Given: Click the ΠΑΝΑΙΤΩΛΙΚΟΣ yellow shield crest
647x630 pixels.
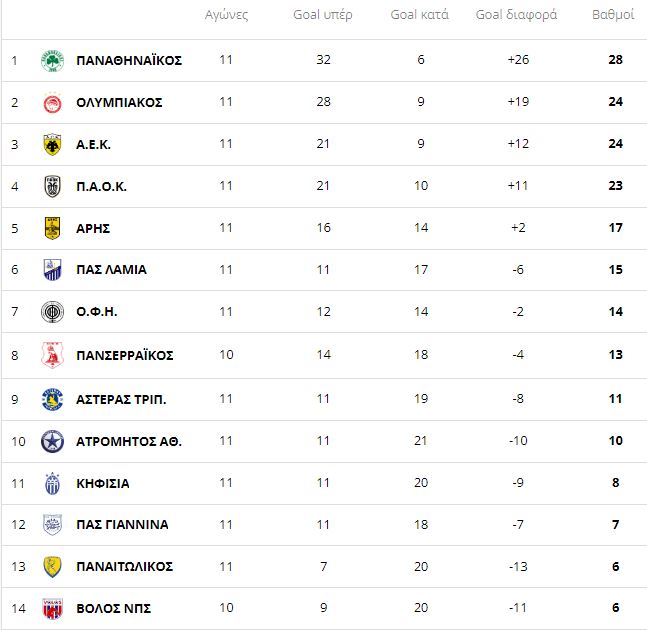Looking at the screenshot, I should (x=52, y=567).
